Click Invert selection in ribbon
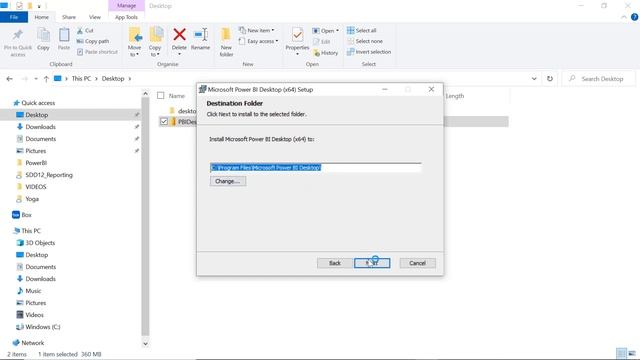 coord(369,52)
